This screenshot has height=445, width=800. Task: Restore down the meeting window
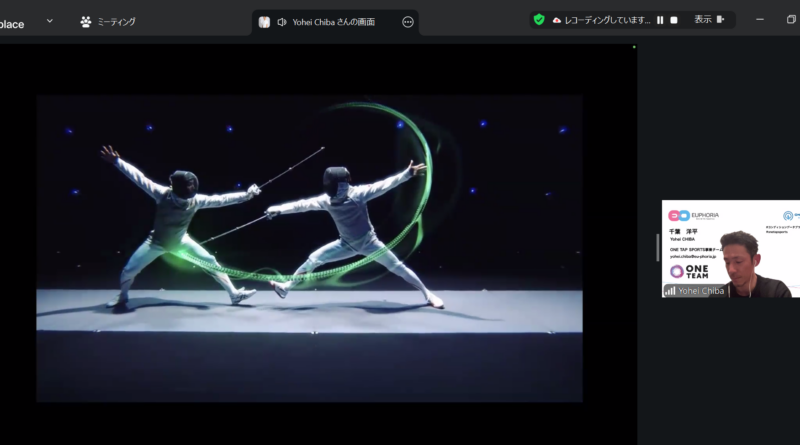(x=791, y=19)
